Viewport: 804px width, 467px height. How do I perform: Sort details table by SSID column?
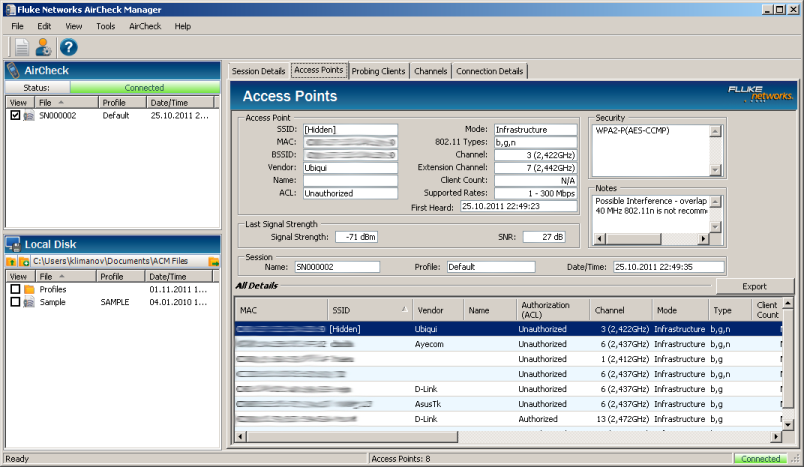[x=370, y=310]
